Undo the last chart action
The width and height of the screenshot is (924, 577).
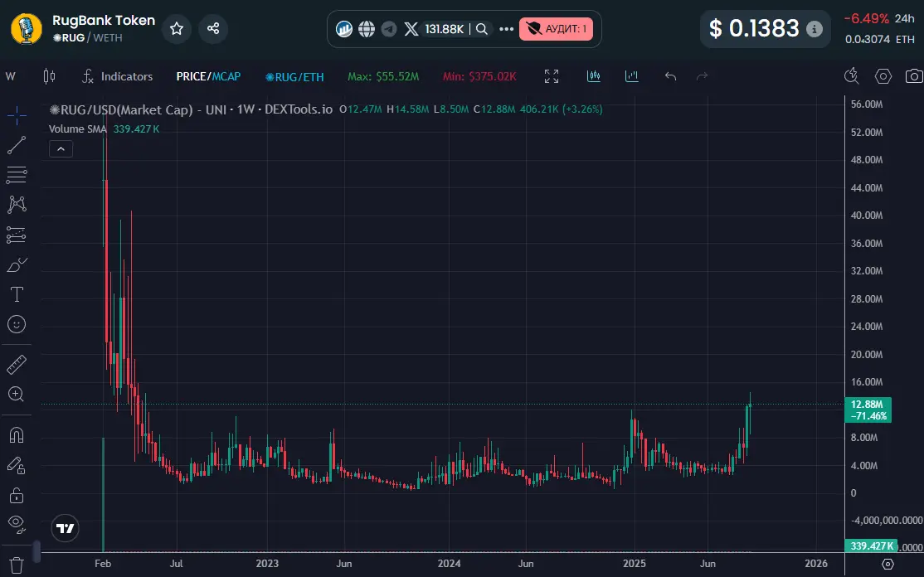670,76
